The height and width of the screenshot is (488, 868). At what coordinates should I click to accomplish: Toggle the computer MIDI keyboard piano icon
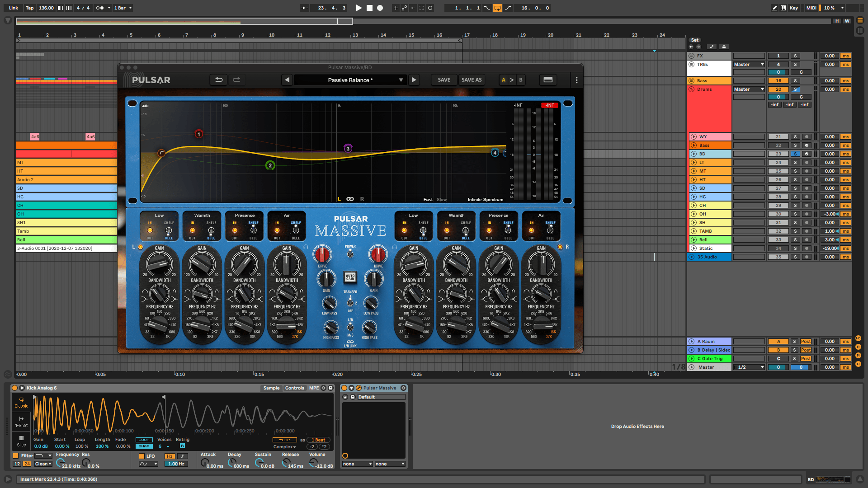783,8
